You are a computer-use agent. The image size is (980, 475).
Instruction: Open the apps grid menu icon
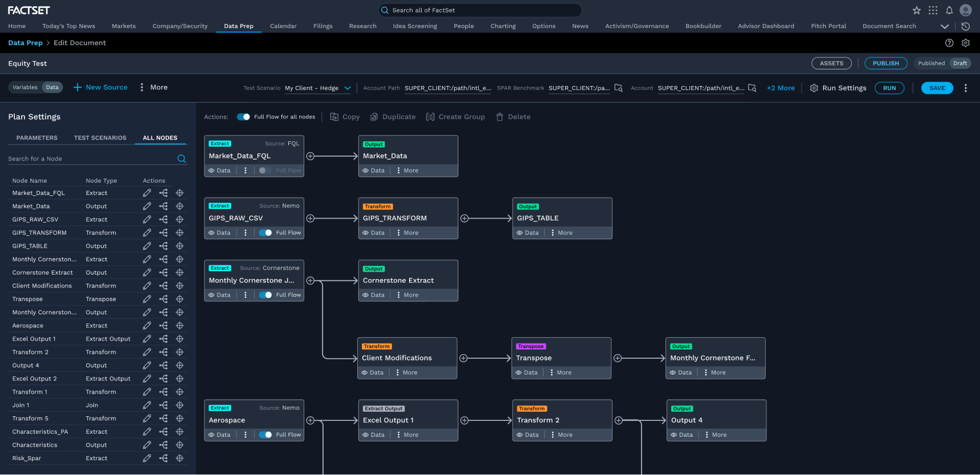click(933, 10)
